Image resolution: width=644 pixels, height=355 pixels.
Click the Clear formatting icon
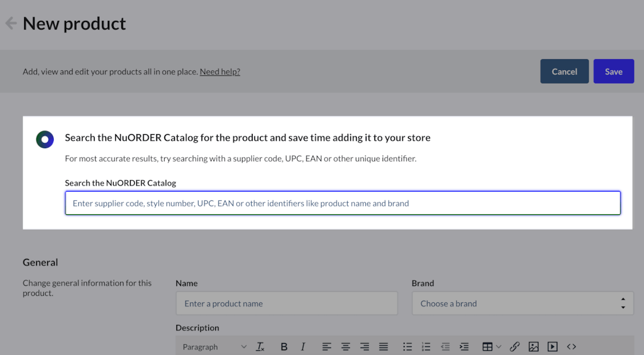260,347
